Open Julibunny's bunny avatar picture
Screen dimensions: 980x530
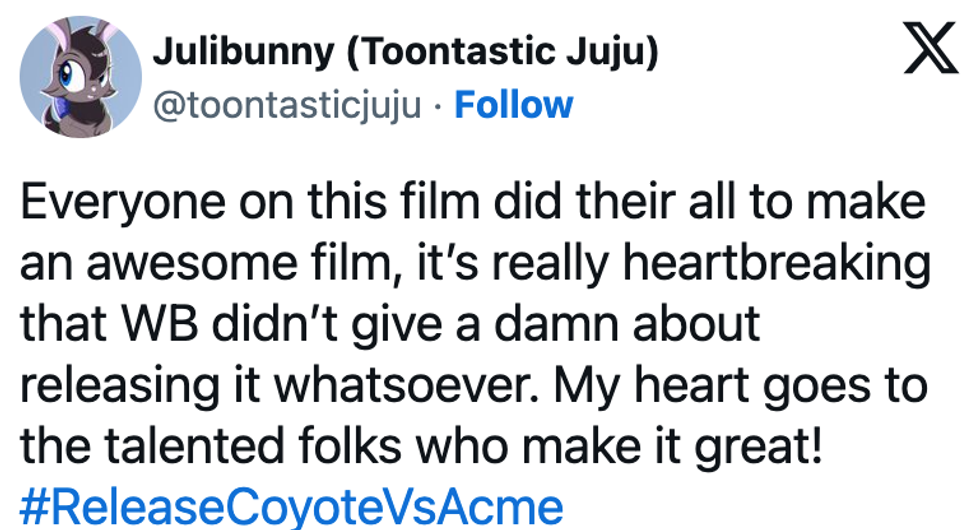81,74
